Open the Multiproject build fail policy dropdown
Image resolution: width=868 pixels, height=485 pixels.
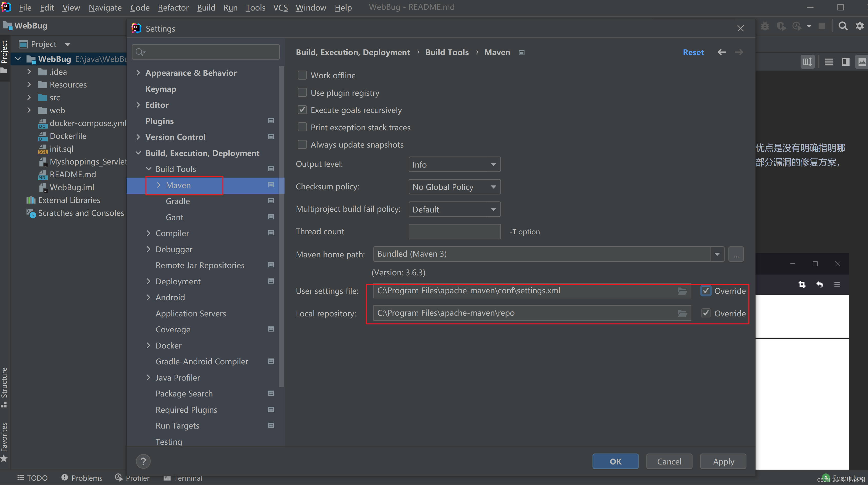(x=454, y=209)
